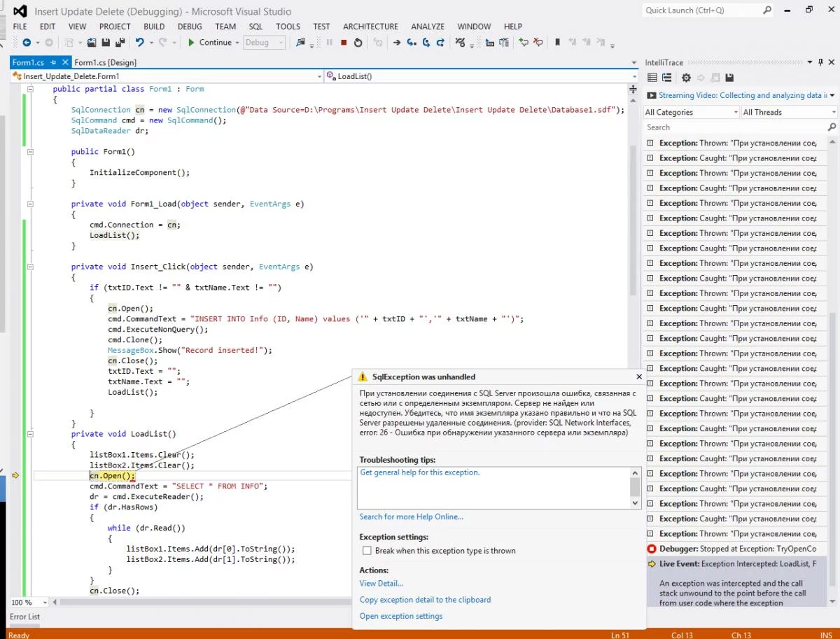Open the DEBUG menu
Viewport: 840px width, 639px height.
[190, 27]
